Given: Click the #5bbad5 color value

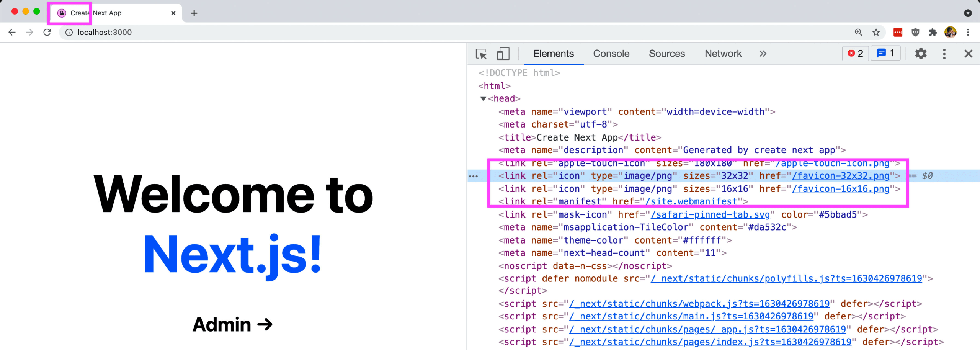Looking at the screenshot, I should pyautogui.click(x=838, y=215).
